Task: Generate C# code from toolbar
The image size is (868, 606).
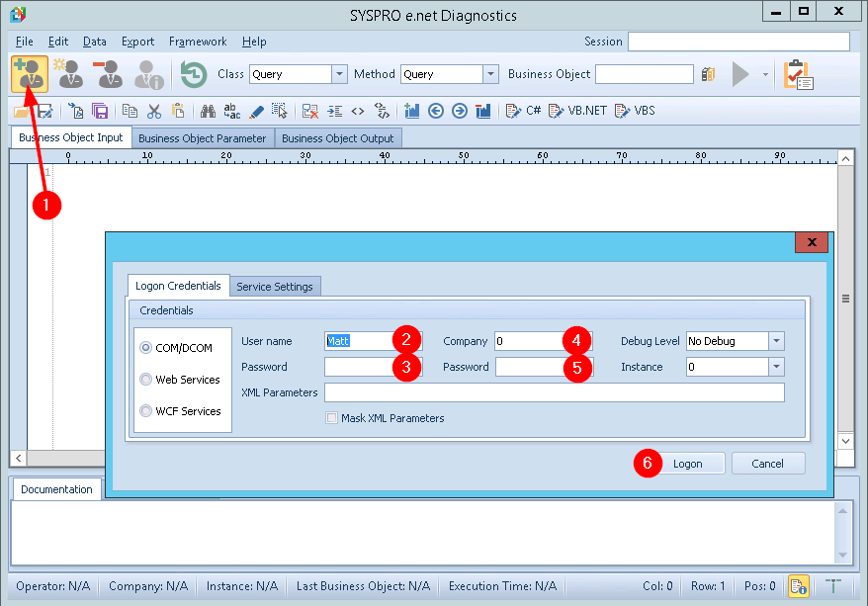Action: [x=523, y=111]
